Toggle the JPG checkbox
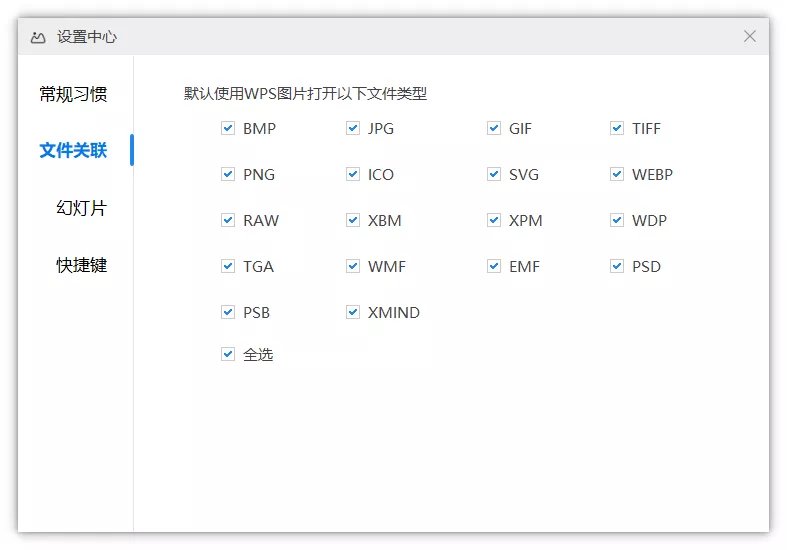Viewport: 787px width, 550px height. click(x=353, y=128)
